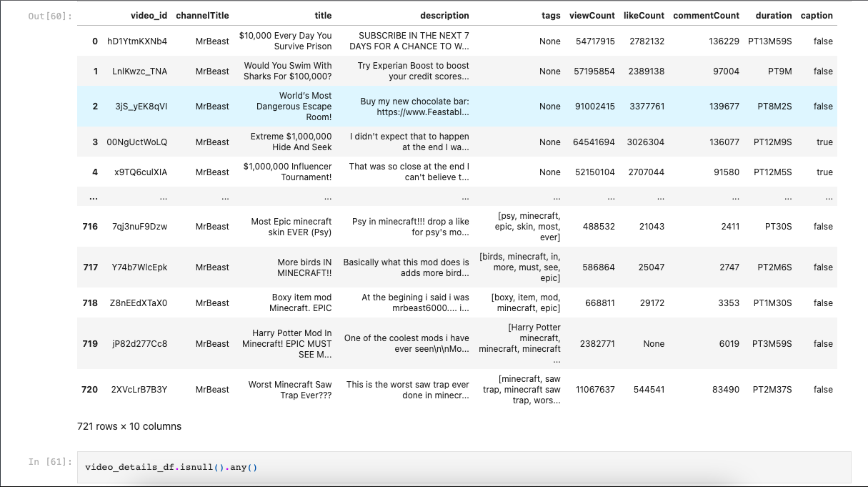Click the description column header
Screen dimensions: 868x487
[444, 15]
